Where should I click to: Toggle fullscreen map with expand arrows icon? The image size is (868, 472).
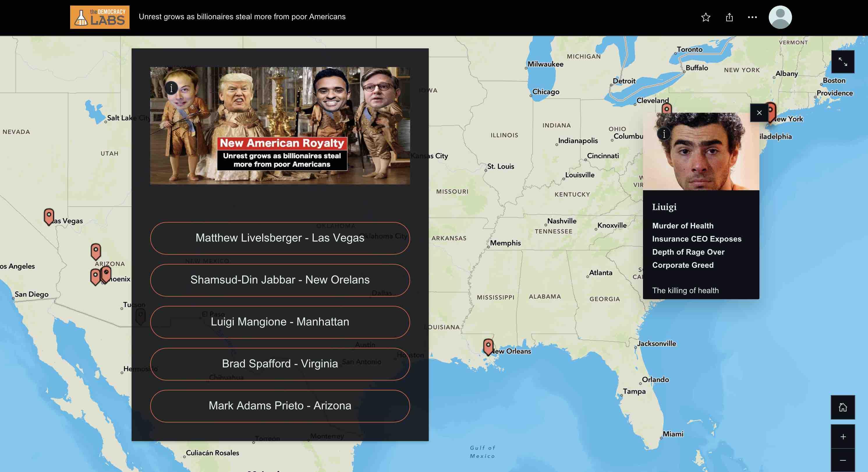point(843,62)
